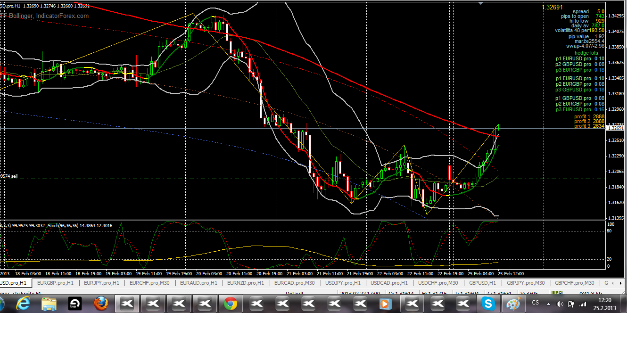Click the power/battery tray icon
The width and height of the screenshot is (644, 362).
pos(571,304)
